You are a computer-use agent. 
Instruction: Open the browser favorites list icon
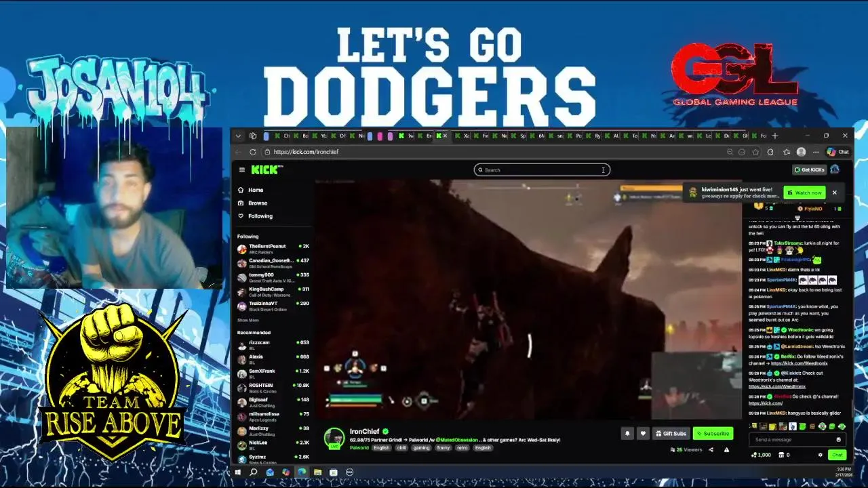point(787,152)
